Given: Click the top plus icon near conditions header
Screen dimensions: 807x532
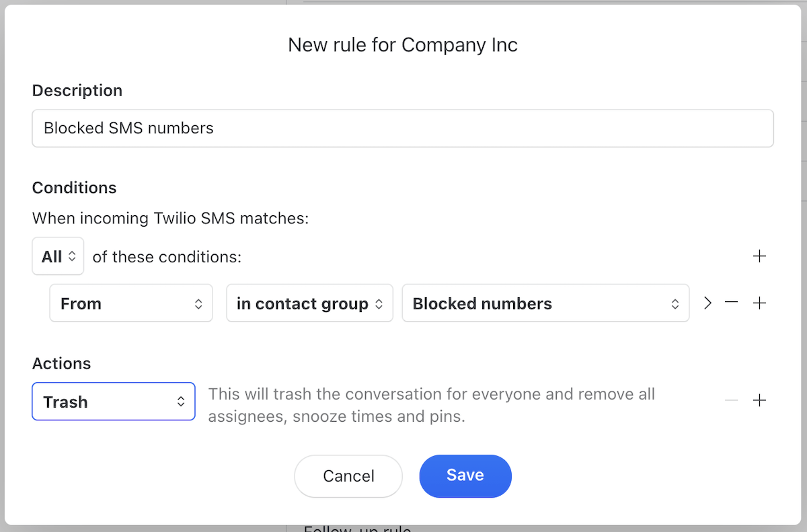Looking at the screenshot, I should click(x=760, y=256).
